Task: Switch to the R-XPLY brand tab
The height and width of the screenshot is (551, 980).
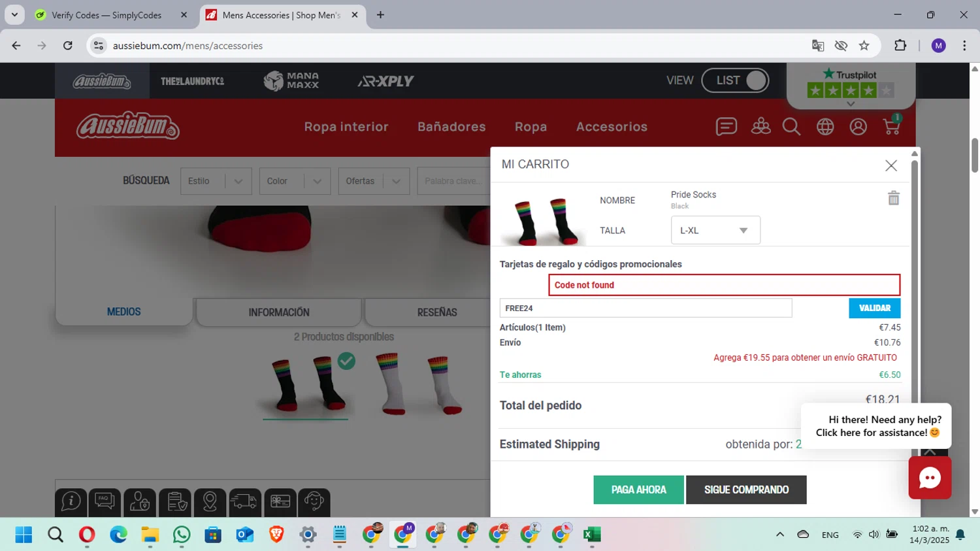Action: pos(385,81)
